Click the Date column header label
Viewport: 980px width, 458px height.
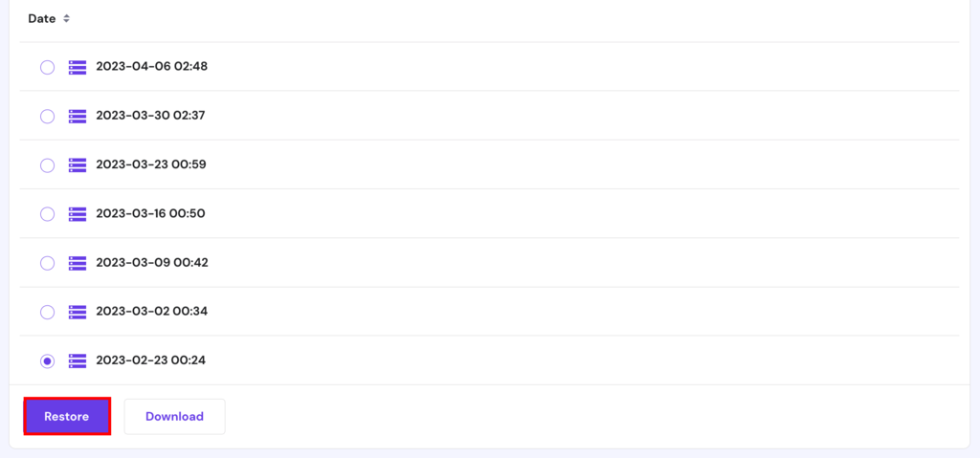pos(42,19)
